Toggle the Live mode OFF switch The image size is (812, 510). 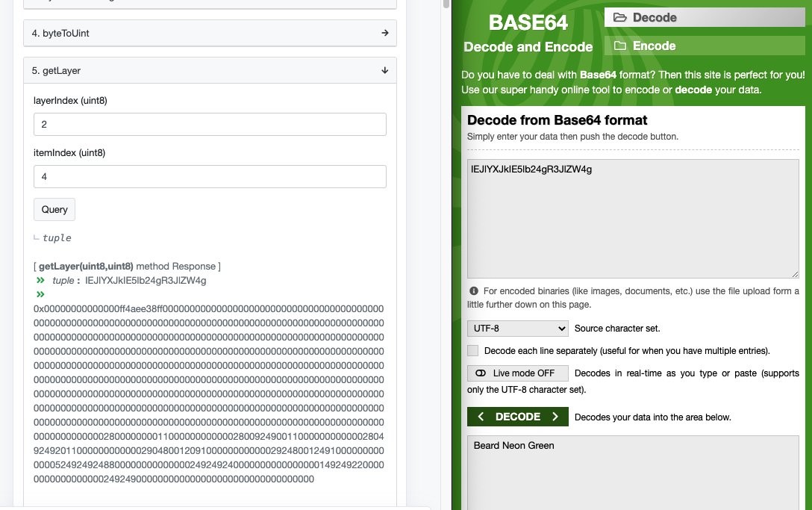point(517,373)
